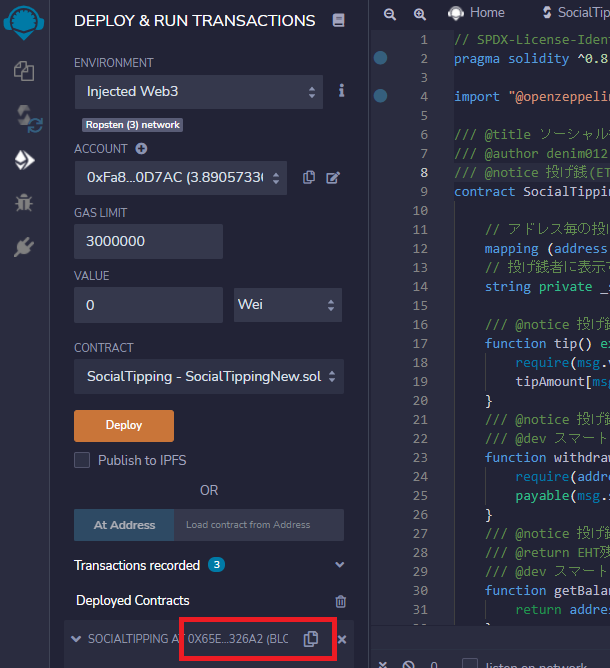This screenshot has height=668, width=610.
Task: Open the Debugger bug icon
Action: click(24, 203)
